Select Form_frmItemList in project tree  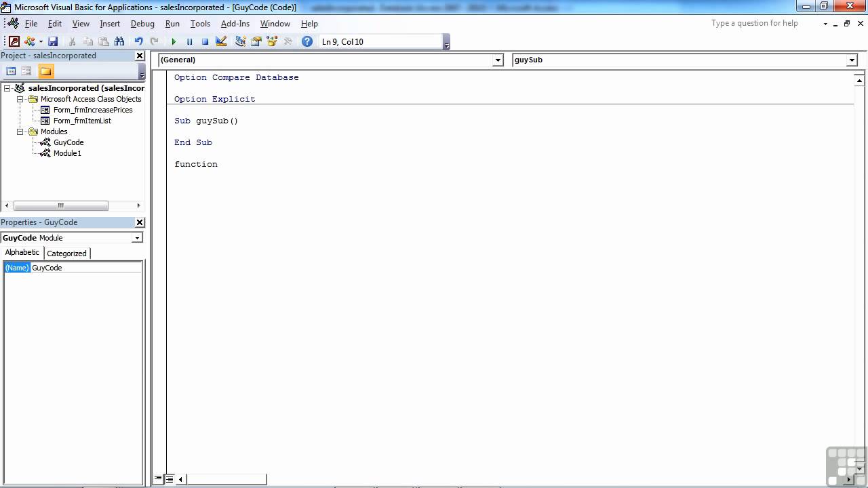82,121
